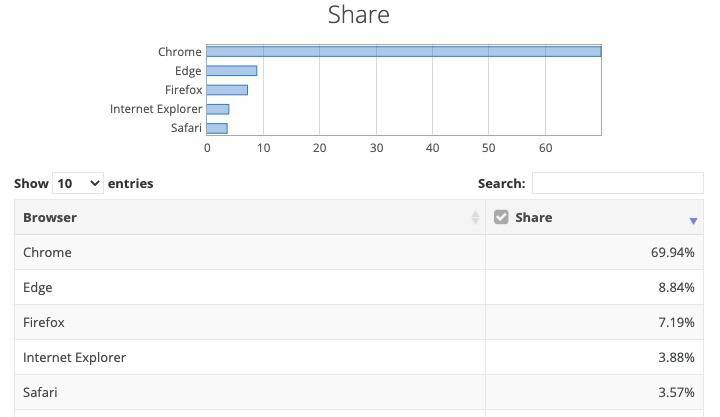The height and width of the screenshot is (417, 720).
Task: Select the Internet Explorer chart bar
Action: pyautogui.click(x=218, y=109)
